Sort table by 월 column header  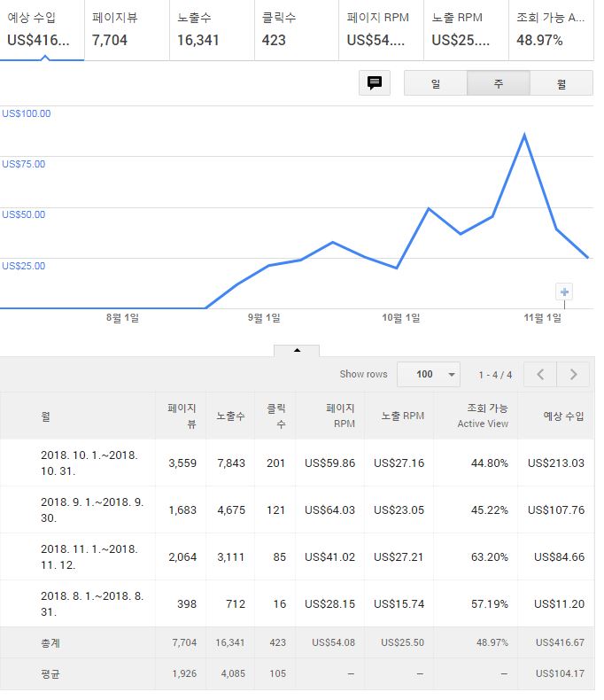tap(46, 416)
